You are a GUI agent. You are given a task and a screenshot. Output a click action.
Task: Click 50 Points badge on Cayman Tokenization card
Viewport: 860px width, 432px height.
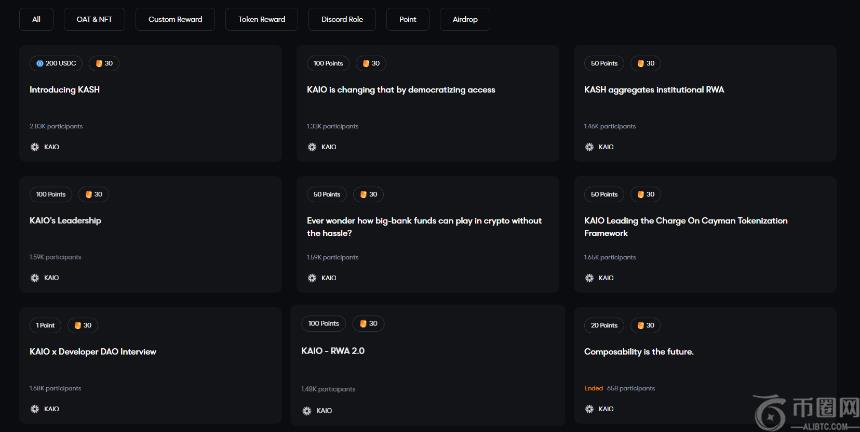[x=604, y=195]
